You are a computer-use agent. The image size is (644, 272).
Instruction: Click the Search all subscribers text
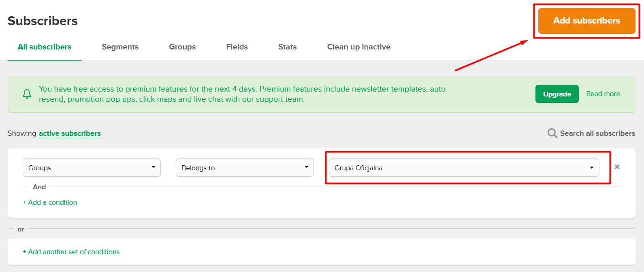pos(597,133)
